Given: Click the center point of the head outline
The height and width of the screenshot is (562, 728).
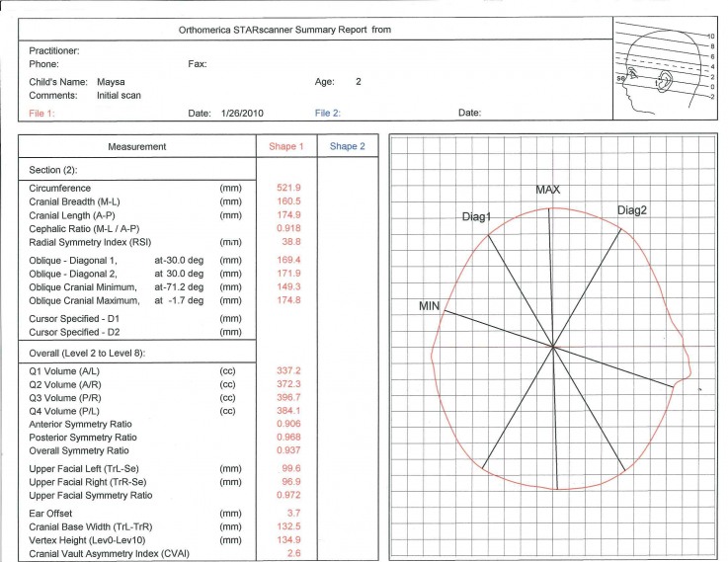Looking at the screenshot, I should (x=553, y=347).
